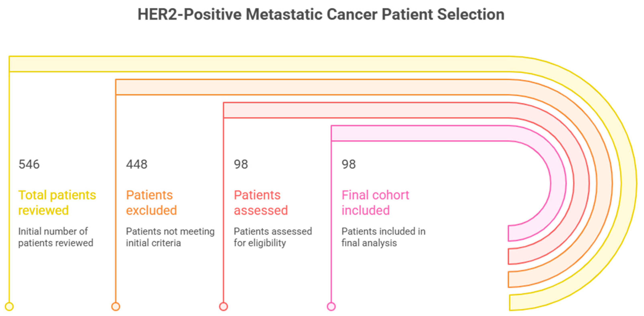
Task: Click the Patients excluded heading
Action: point(151,203)
